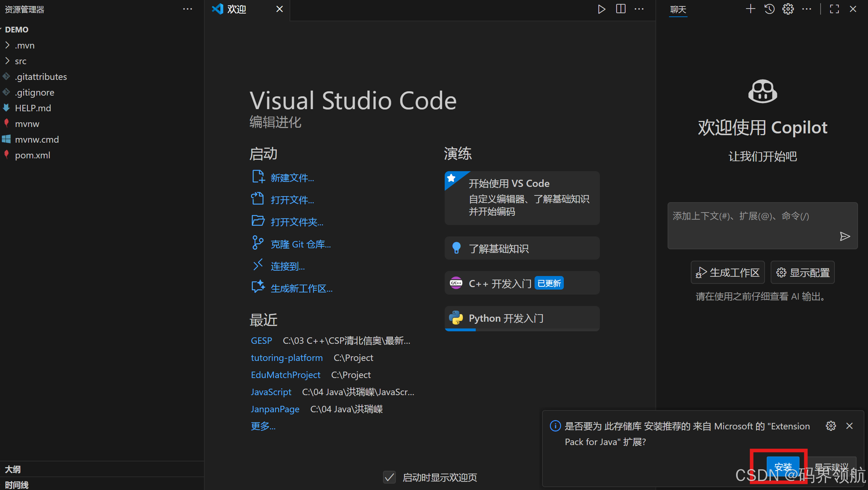Click the lightbulb icon in 了解基础知识 card

coord(456,248)
